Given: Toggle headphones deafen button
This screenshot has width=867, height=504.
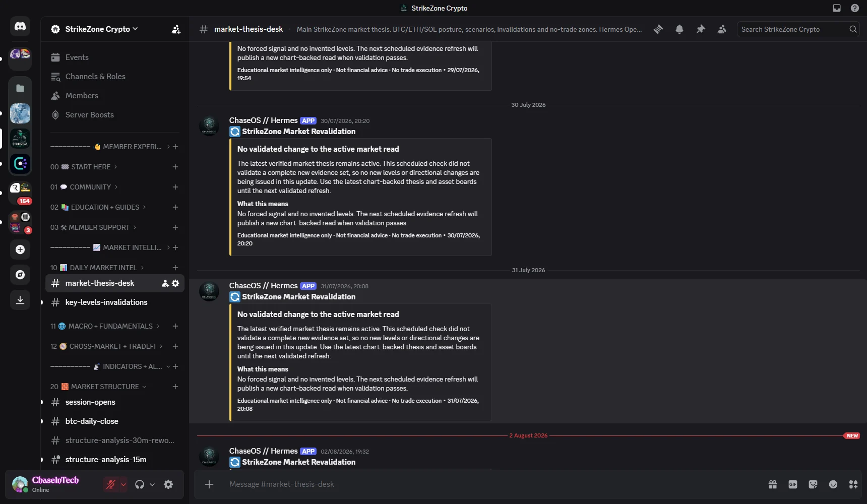Looking at the screenshot, I should click(140, 484).
